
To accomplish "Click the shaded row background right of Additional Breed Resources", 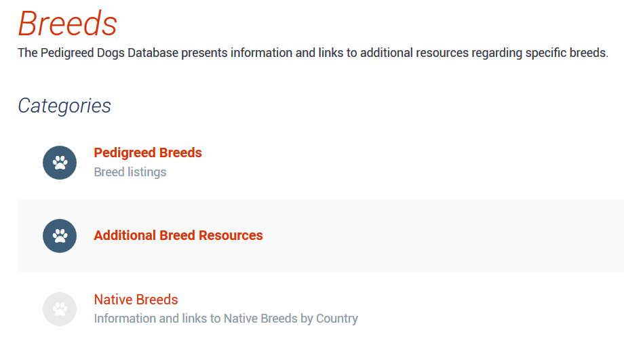I will click(x=441, y=236).
